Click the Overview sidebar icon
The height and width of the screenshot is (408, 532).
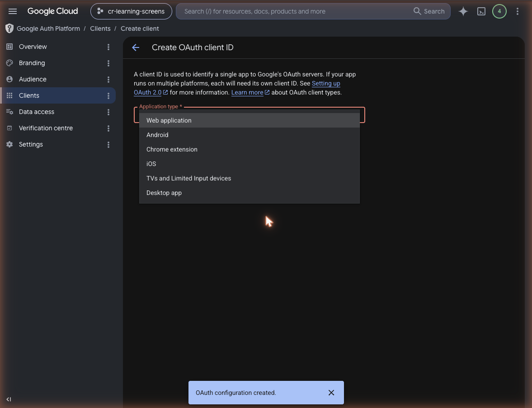(9, 47)
